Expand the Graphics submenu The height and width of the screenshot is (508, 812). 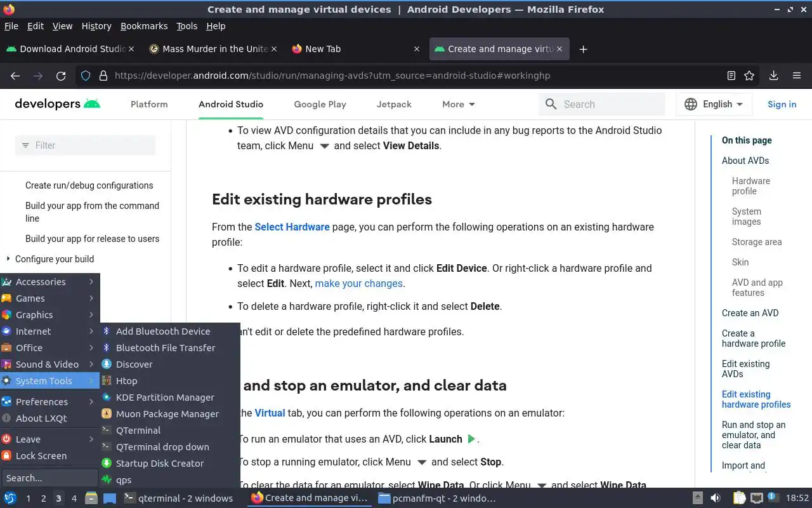(50, 315)
